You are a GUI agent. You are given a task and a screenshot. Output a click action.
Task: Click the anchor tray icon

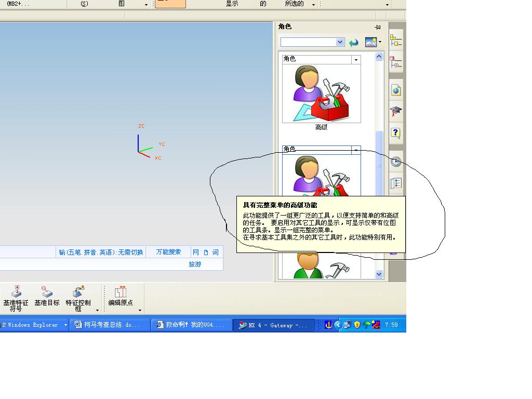pyautogui.click(x=328, y=325)
